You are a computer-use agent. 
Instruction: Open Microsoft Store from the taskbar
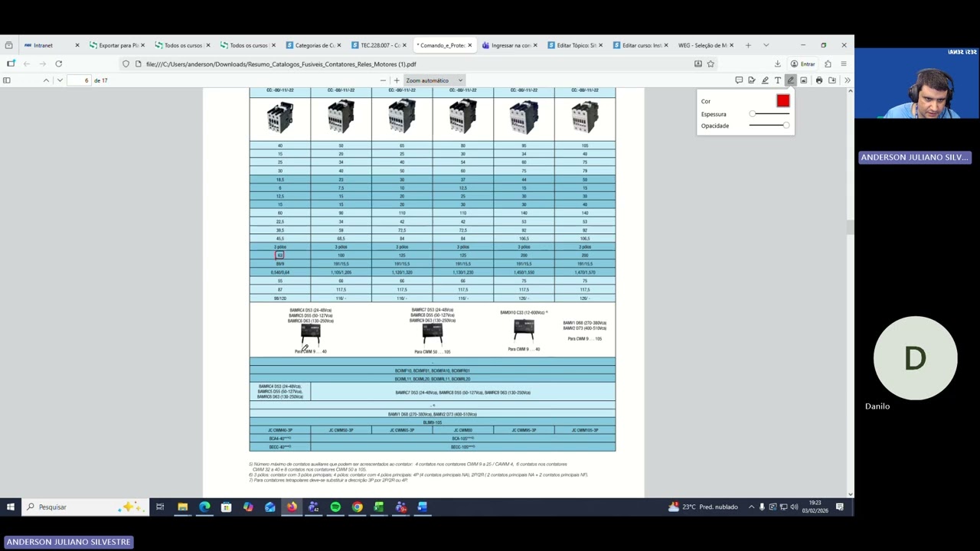(226, 507)
